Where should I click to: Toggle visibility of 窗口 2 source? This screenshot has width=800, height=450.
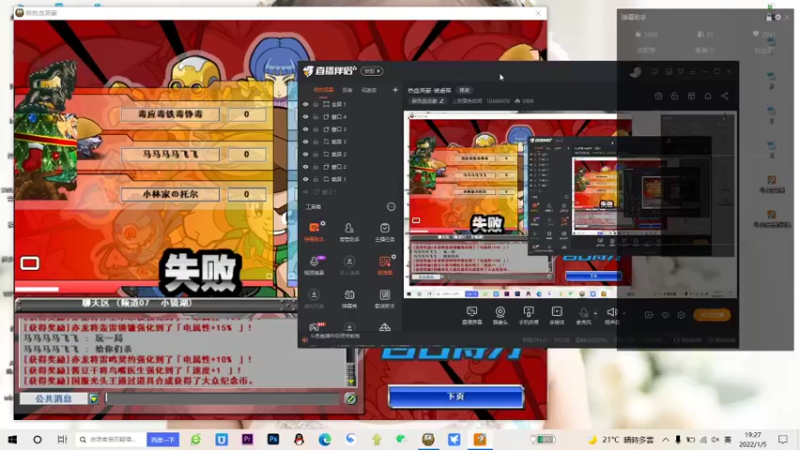(x=306, y=167)
